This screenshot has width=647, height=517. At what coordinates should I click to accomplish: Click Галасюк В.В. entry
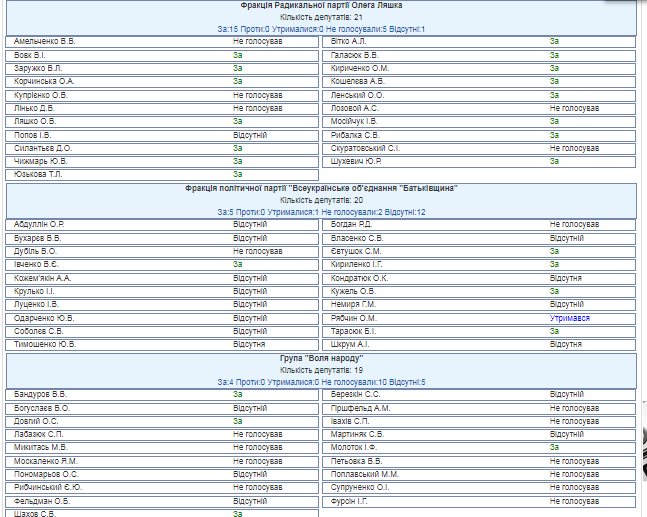click(x=479, y=55)
